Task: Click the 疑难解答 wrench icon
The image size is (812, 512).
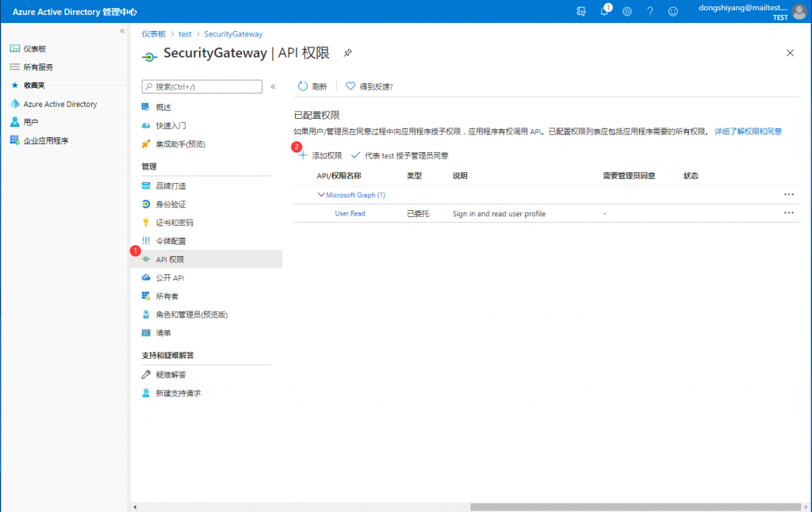Action: click(x=146, y=374)
